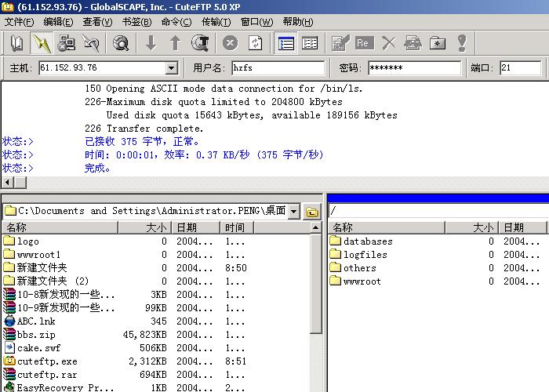Viewport: 549px width, 392px height.
Task: Sort local files by 时间 column
Action: click(237, 227)
